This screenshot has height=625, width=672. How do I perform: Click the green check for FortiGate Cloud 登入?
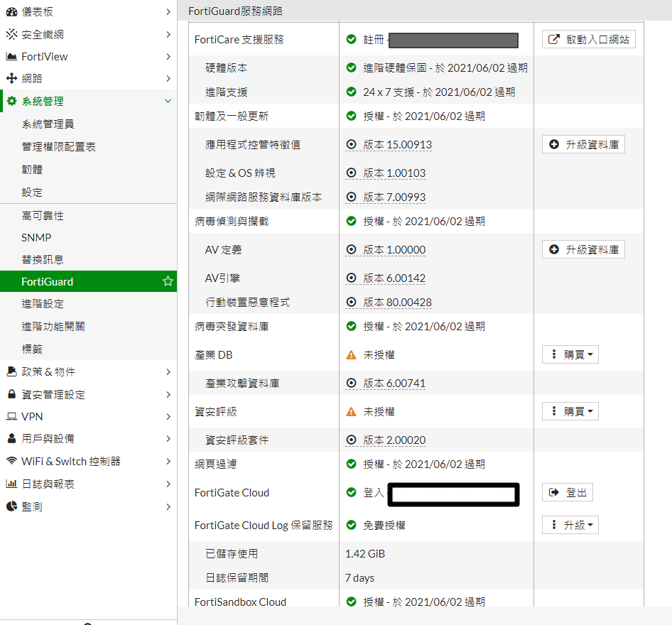(352, 492)
